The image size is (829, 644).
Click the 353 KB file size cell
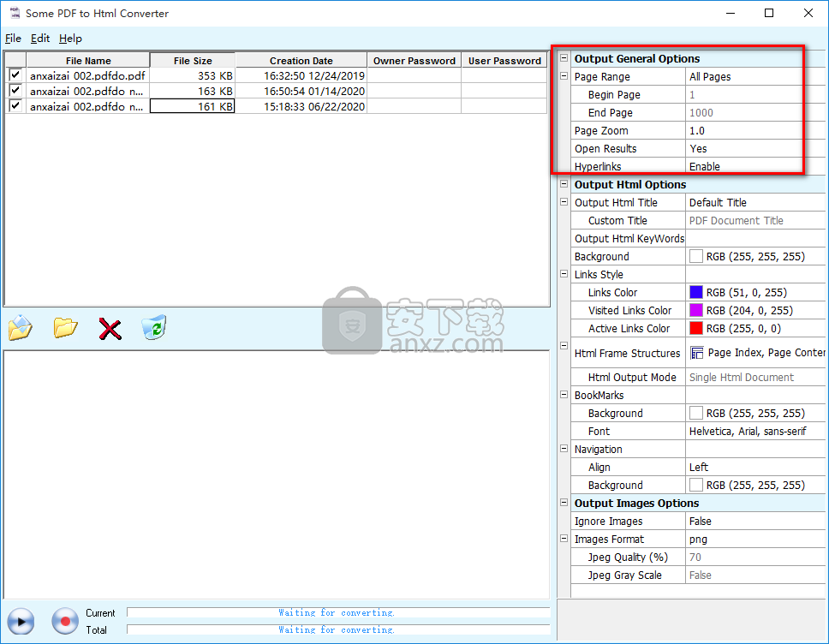[193, 75]
